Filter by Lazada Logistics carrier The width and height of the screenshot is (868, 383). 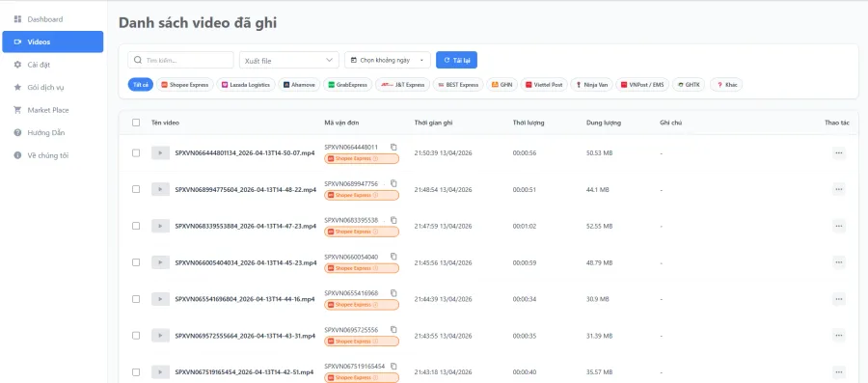tap(246, 85)
